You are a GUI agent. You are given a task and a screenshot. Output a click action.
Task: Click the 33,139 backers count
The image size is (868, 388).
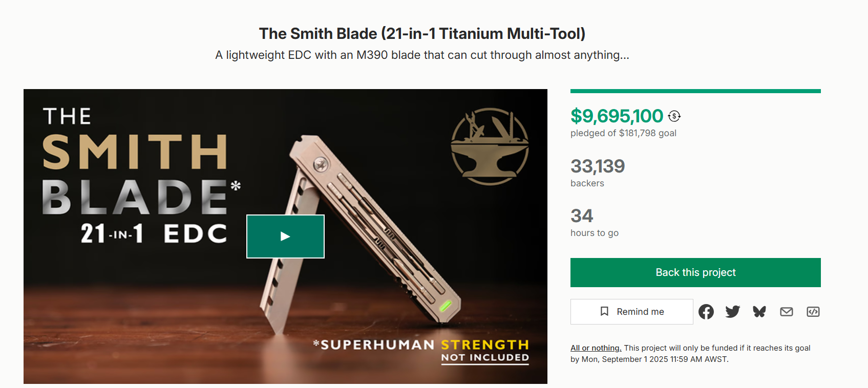coord(598,166)
